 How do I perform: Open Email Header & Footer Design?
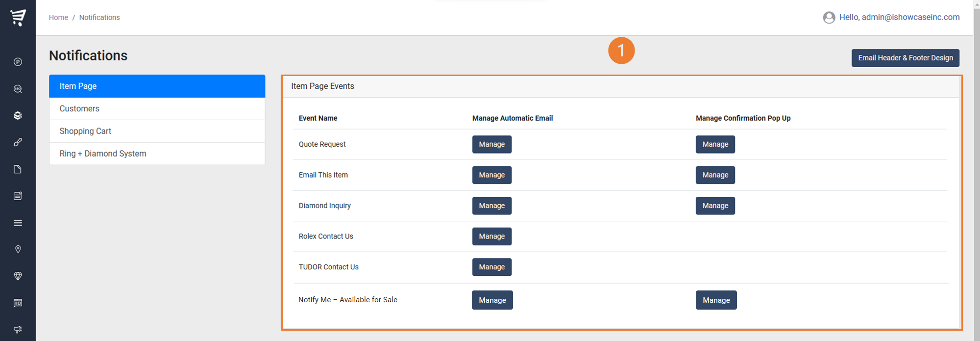905,58
